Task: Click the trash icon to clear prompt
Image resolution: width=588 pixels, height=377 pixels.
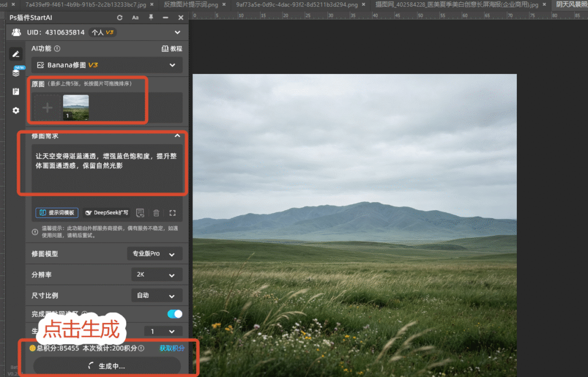Action: (156, 213)
